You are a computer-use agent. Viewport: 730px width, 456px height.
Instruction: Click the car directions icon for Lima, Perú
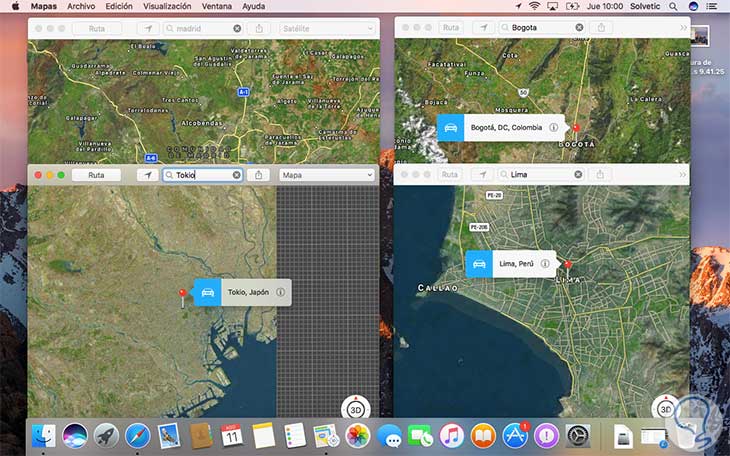coord(479,264)
